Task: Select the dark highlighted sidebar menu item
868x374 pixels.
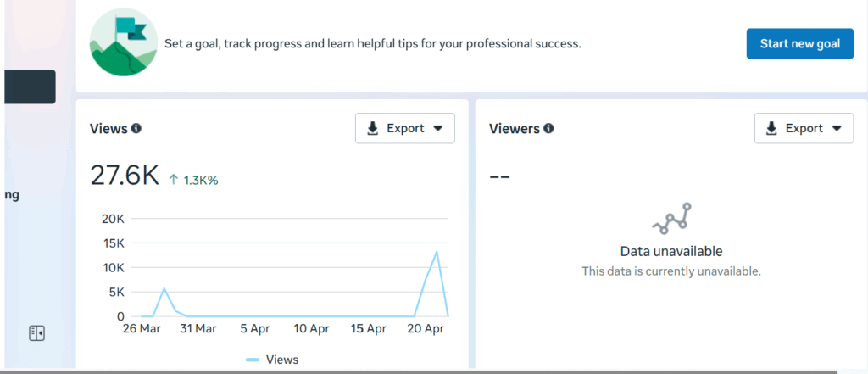Action: point(30,87)
